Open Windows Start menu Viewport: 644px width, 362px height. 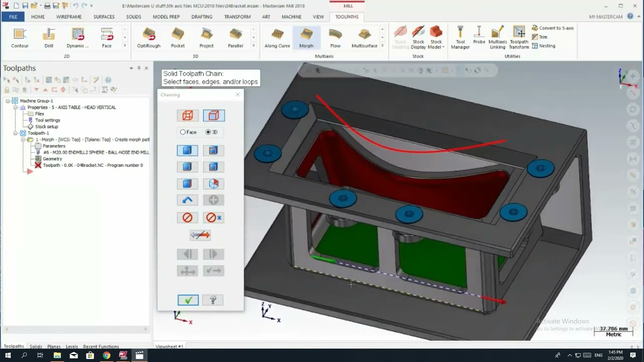(x=8, y=355)
